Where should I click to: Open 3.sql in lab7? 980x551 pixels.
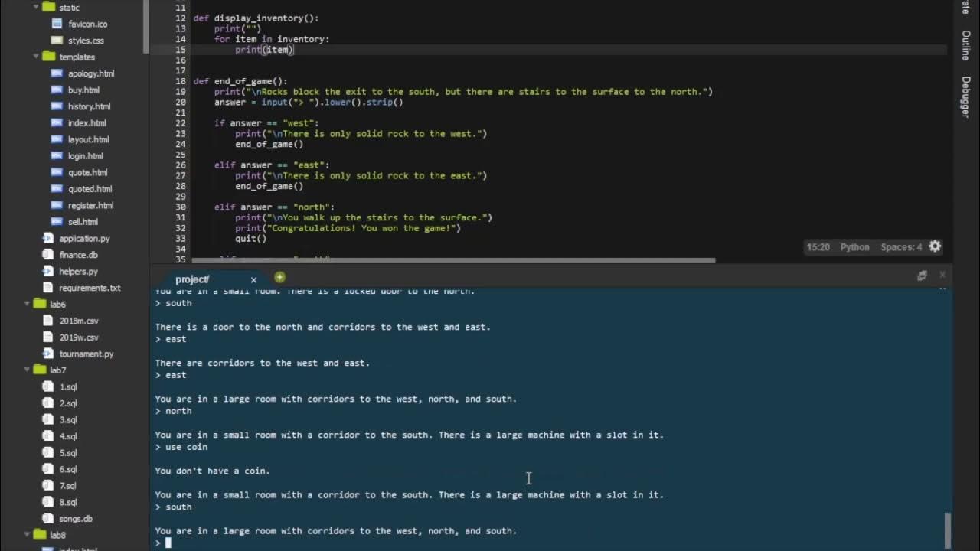68,420
